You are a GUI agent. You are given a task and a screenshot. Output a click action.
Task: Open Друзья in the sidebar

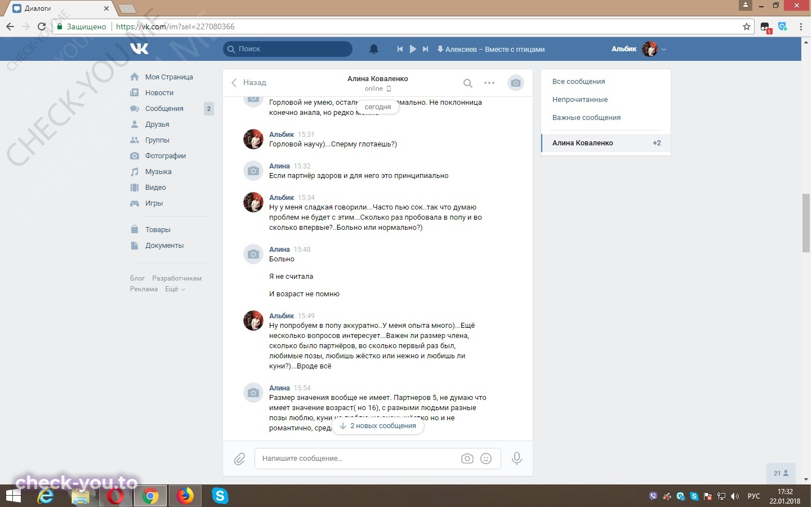[x=157, y=124]
